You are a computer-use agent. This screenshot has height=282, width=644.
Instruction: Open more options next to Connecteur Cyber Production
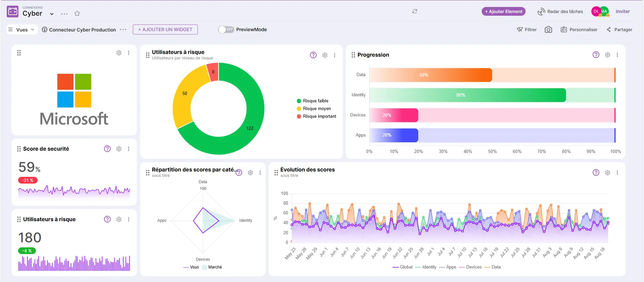click(x=123, y=30)
